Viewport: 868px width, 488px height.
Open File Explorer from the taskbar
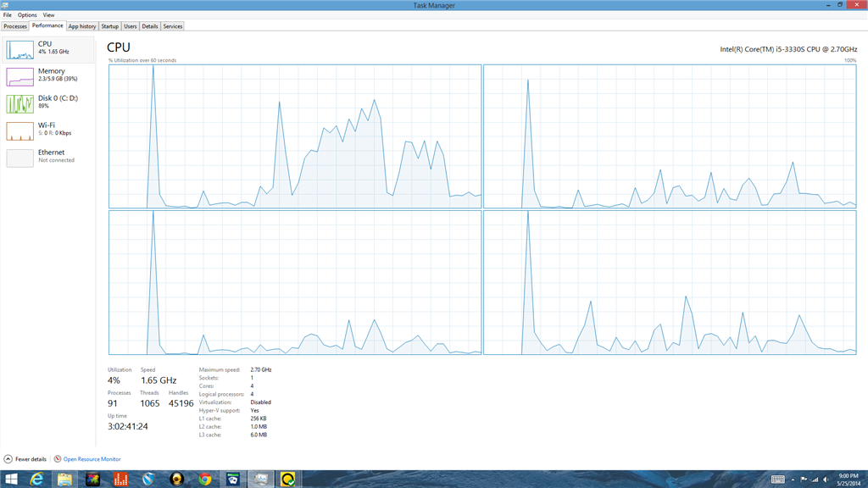click(65, 479)
